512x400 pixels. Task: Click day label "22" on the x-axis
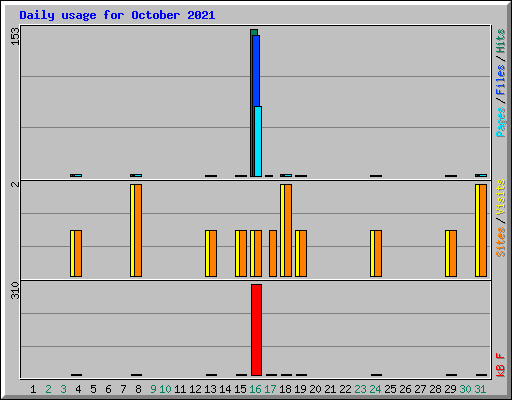tap(345, 389)
